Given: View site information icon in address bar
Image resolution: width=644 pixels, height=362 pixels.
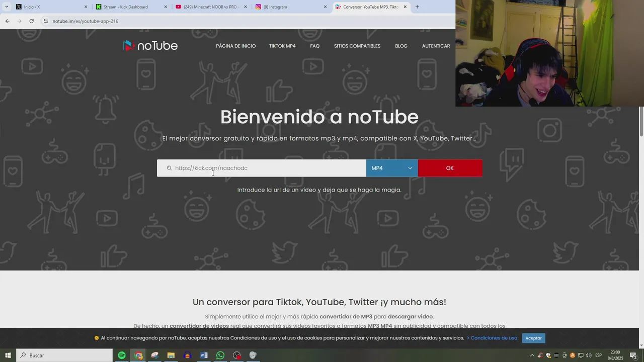Looking at the screenshot, I should click(x=46, y=21).
